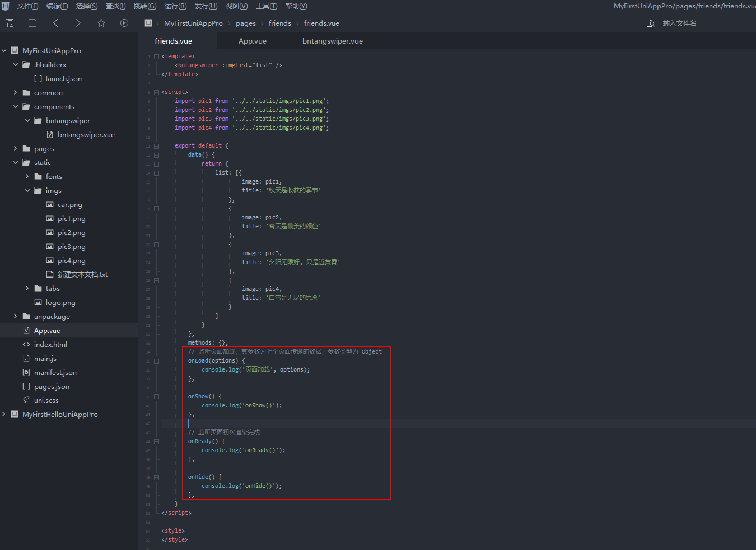Select the pic2.png image file

click(x=71, y=233)
